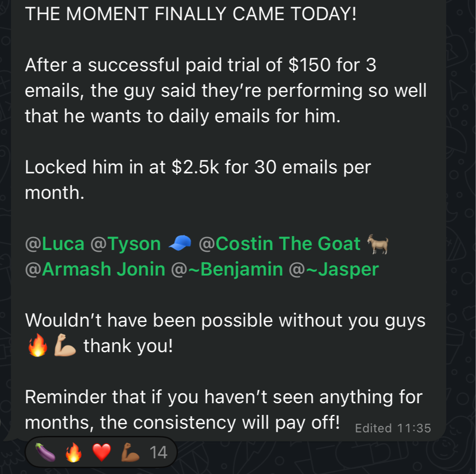Click the 11:35 message timestamp
Image resolution: width=476 pixels, height=474 pixels.
click(414, 428)
